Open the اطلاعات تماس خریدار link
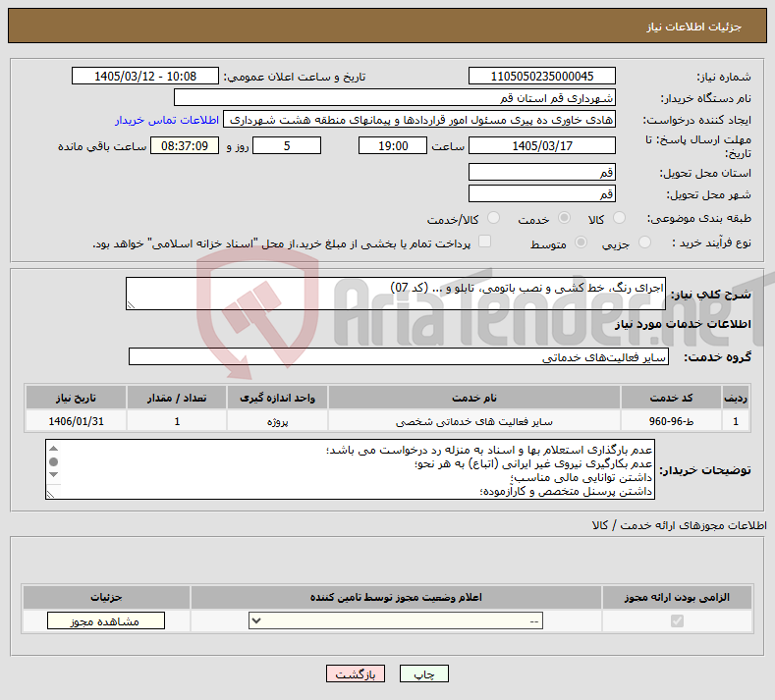Viewport: 775px width, 700px height. click(167, 120)
